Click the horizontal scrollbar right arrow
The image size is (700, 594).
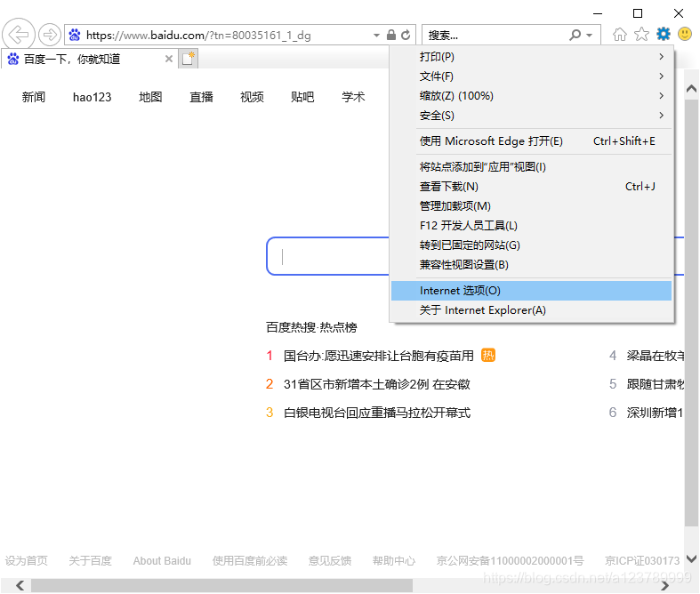click(x=664, y=585)
